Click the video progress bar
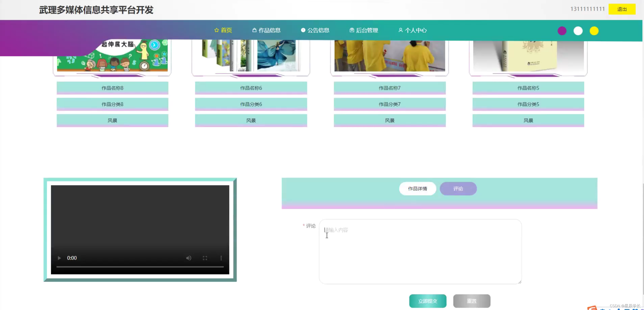644x310 pixels. click(140, 267)
